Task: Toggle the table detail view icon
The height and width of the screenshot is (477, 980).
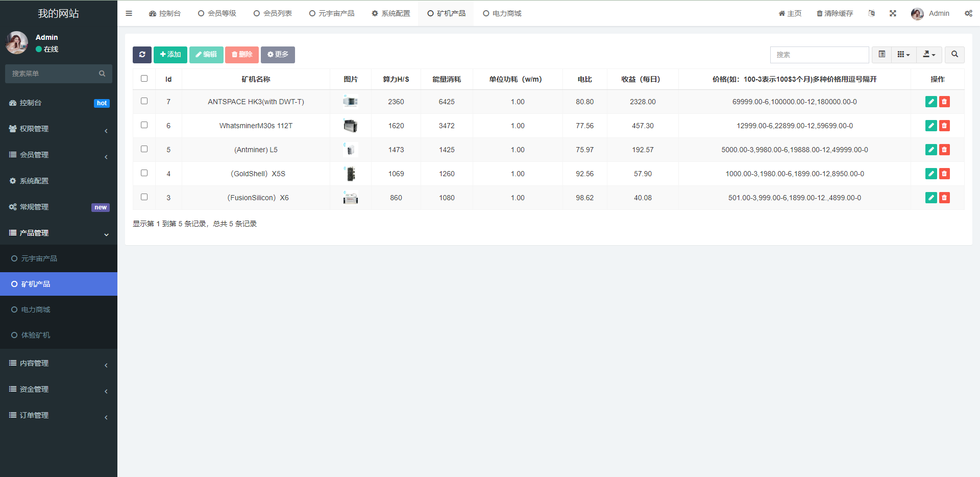Action: [881, 55]
